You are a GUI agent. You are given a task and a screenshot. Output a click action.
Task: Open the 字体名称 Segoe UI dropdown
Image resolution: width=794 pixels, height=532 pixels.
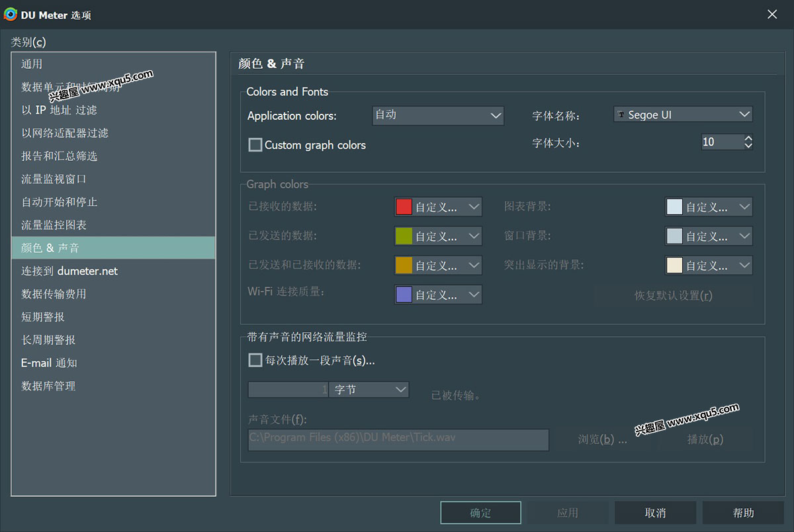[x=684, y=114]
